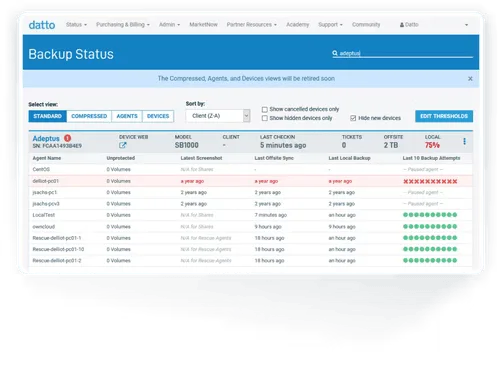Viewport: 502px width, 367px height.
Task: Select the Standard view tab
Action: [47, 116]
